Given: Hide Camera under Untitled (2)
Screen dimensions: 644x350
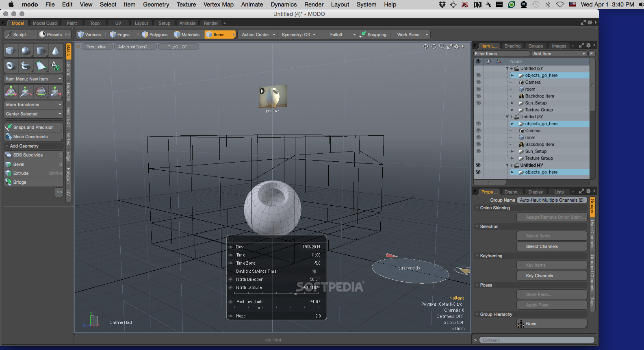Looking at the screenshot, I should [x=478, y=82].
